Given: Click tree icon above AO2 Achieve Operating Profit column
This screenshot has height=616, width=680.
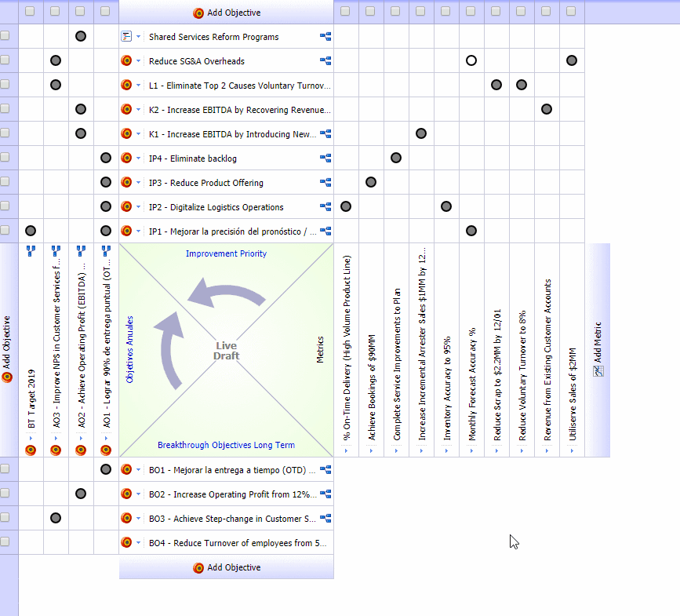Looking at the screenshot, I should point(81,251).
